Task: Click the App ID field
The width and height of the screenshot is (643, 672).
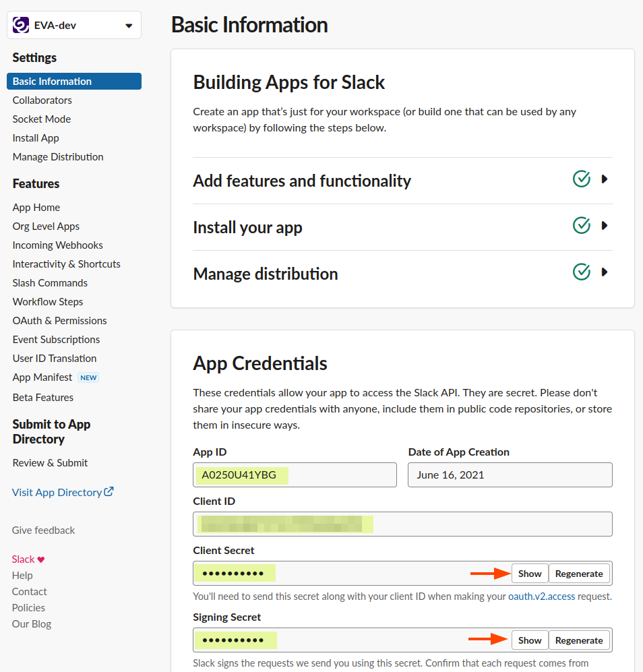Action: tap(295, 475)
